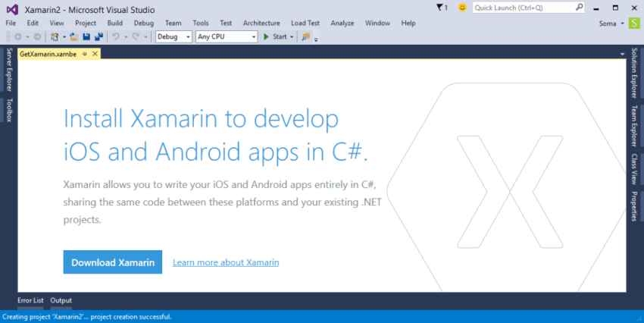Click the Open File folder icon
The height and width of the screenshot is (323, 644).
(73, 36)
